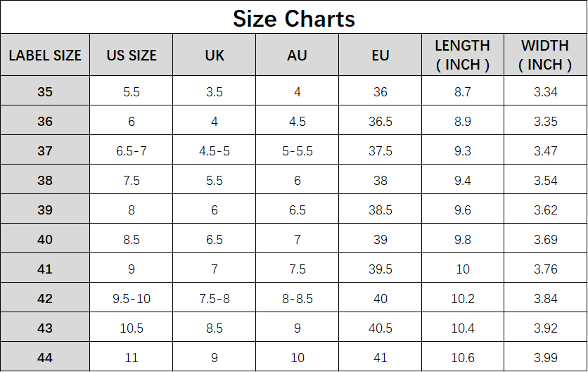Select the width value 3.34 cell

pyautogui.click(x=545, y=92)
